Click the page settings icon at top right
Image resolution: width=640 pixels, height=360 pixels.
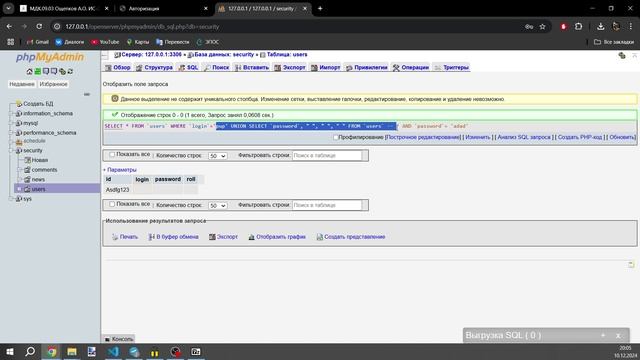[x=622, y=56]
